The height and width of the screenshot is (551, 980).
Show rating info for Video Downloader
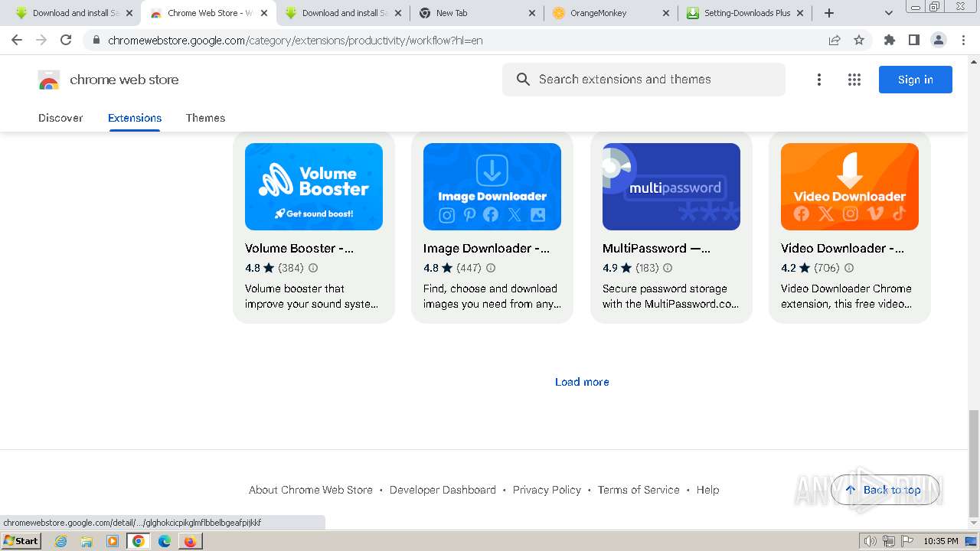(848, 268)
